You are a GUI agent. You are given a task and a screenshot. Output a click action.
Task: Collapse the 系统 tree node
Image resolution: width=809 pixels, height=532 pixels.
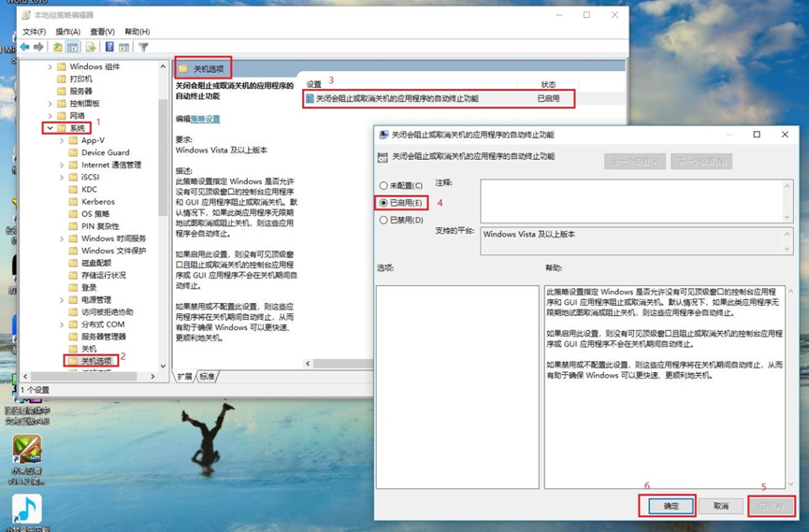[51, 128]
